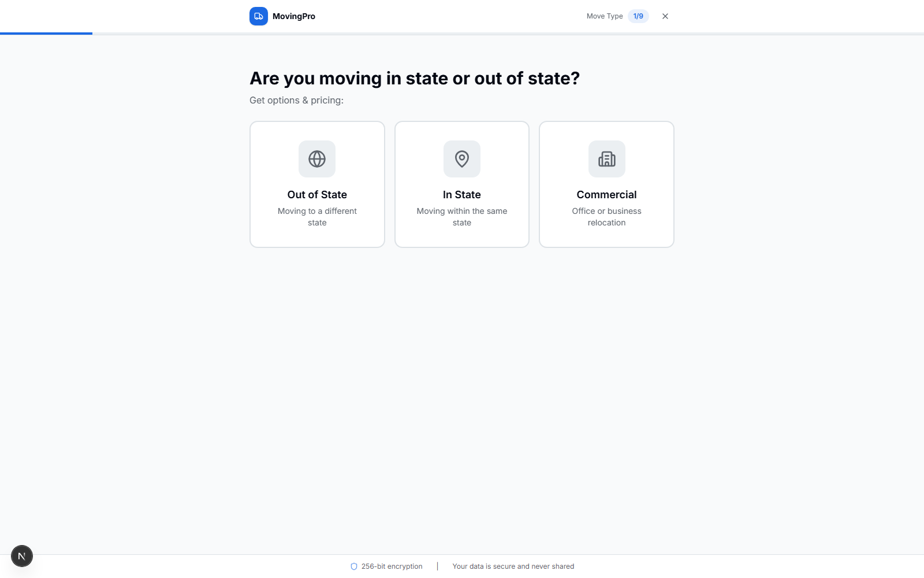Screen dimensions: 924x578
Task: Click the office building icon for Commercial
Action: (606, 159)
